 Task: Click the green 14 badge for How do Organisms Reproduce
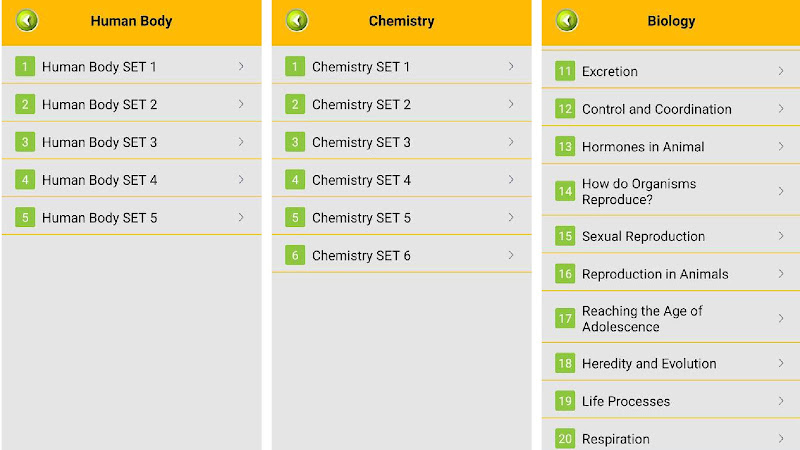565,191
